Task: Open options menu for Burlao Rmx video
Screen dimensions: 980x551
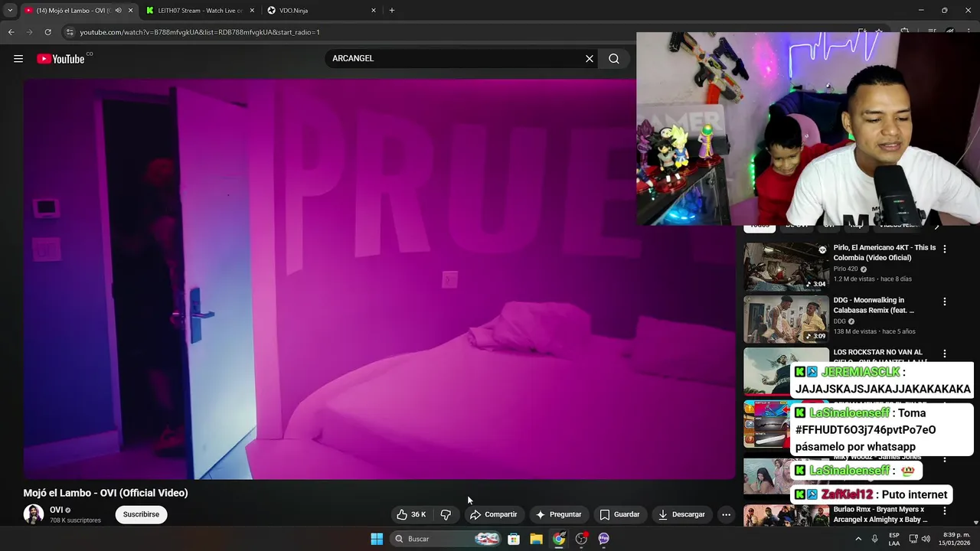Action: click(945, 511)
